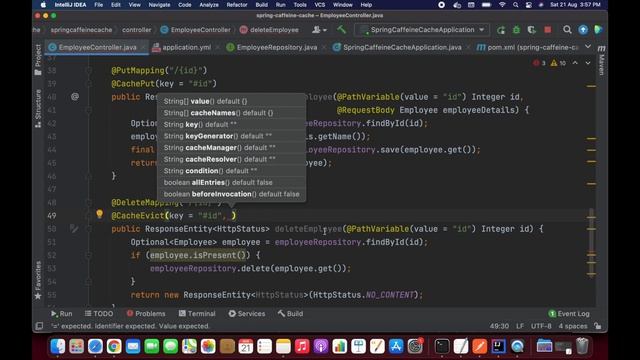The width and height of the screenshot is (640, 360).
Task: Click the Run with Coverage icon
Action: coord(531,30)
